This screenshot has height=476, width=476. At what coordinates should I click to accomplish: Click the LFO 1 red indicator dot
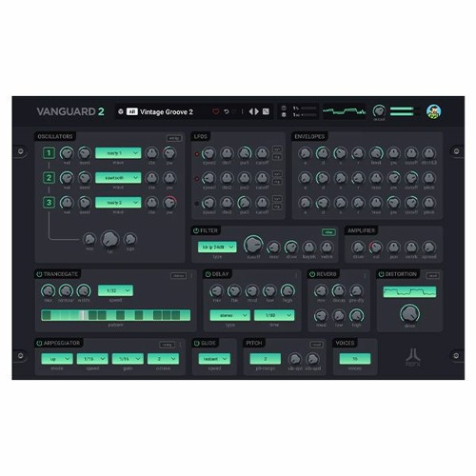pyautogui.click(x=197, y=154)
